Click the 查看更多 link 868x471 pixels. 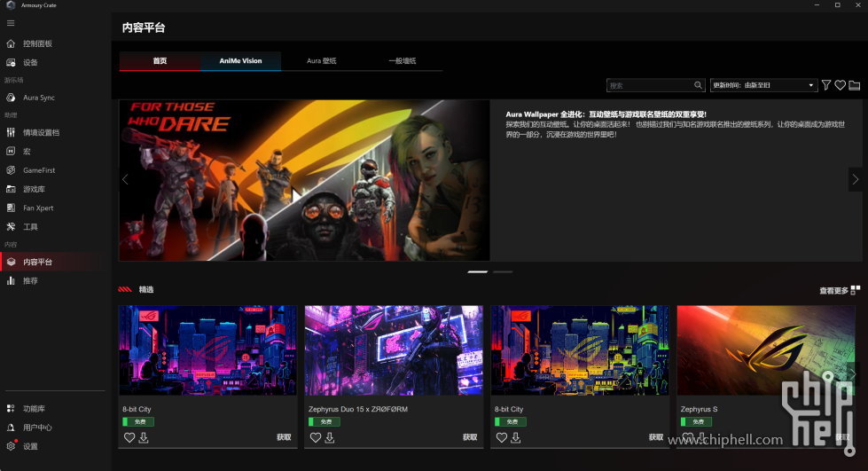click(x=833, y=290)
